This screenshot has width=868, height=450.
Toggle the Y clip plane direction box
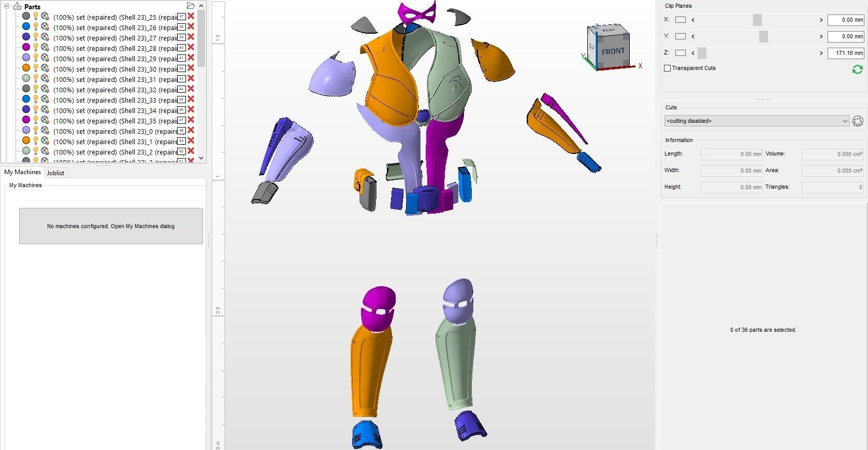click(x=681, y=36)
